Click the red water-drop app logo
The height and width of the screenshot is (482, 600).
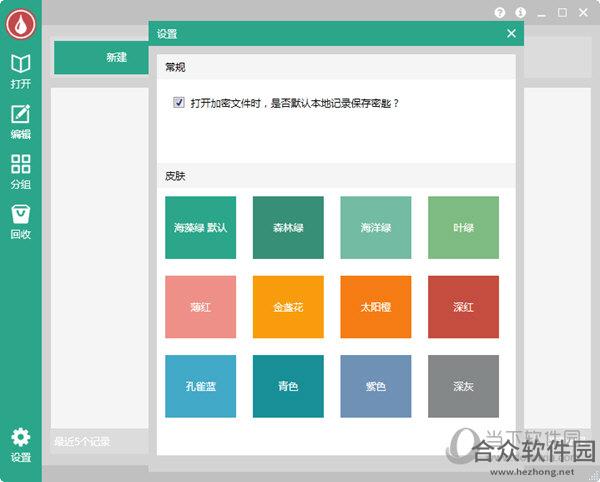[x=21, y=24]
